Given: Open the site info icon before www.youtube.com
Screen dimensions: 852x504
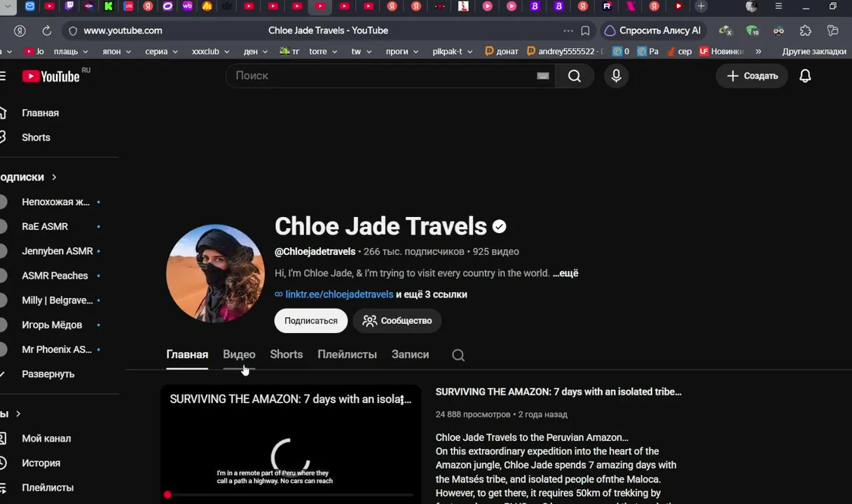Looking at the screenshot, I should pos(73,31).
